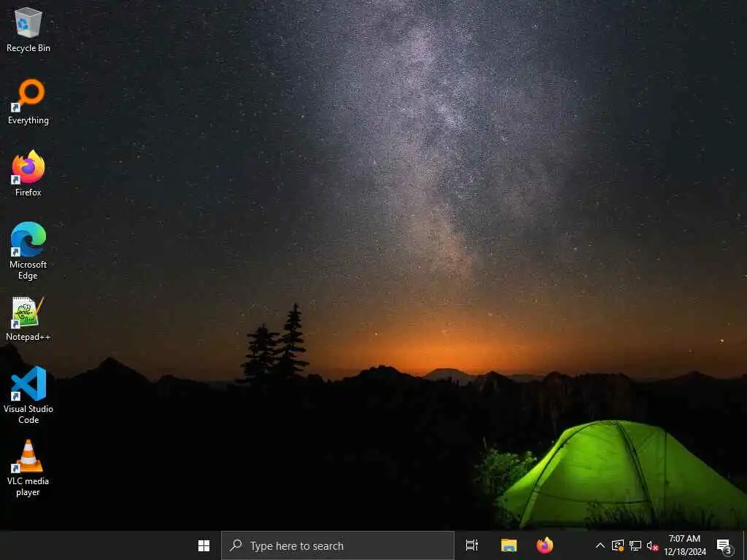Open the clock and date flyout
Screen dimensions: 747x560
684,545
